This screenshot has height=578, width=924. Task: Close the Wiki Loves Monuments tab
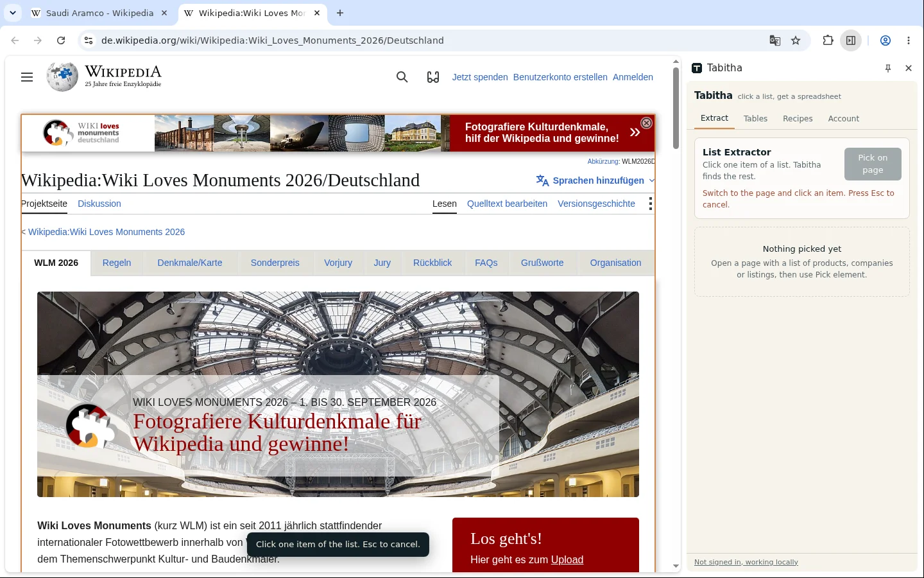click(317, 13)
